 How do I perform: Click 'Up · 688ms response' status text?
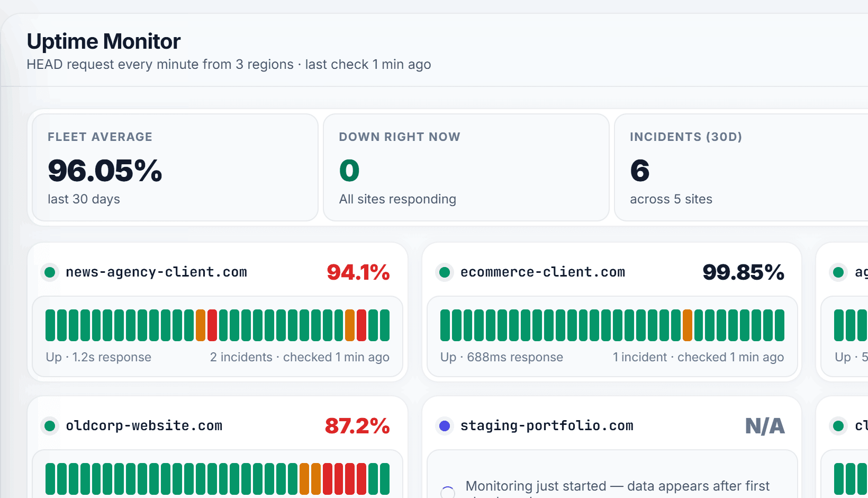click(502, 357)
